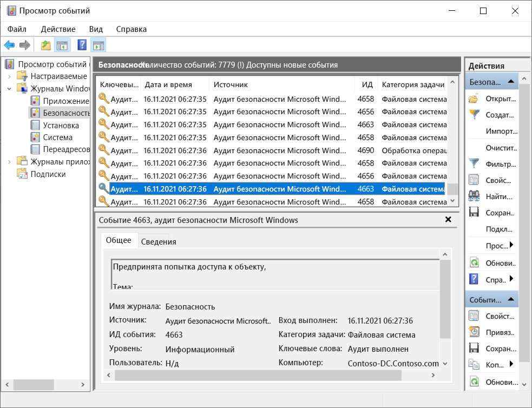The image size is (532, 408).
Task: Open the Прос... submenu arrow
Action: 511,245
